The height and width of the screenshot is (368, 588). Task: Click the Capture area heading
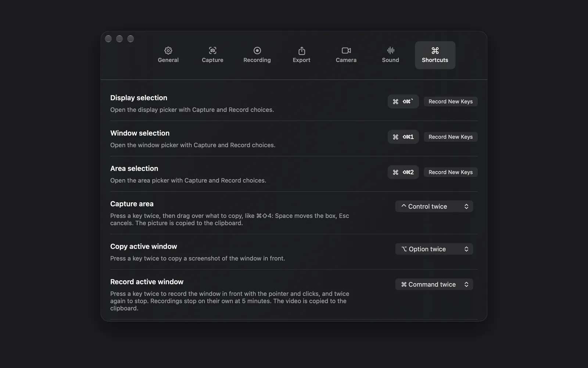pos(132,204)
